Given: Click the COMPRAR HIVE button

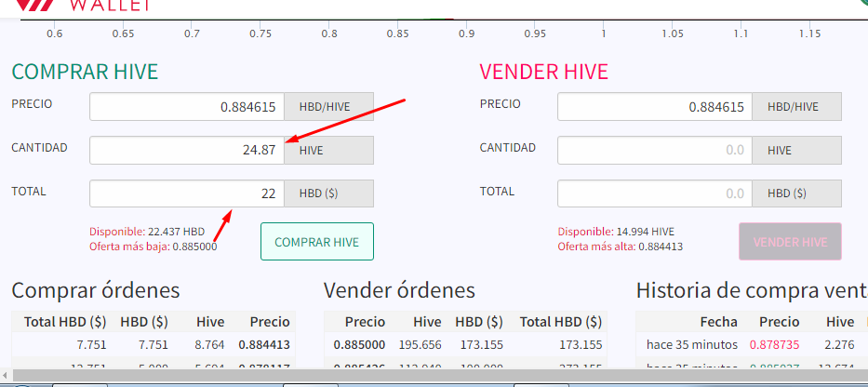Looking at the screenshot, I should (x=317, y=241).
